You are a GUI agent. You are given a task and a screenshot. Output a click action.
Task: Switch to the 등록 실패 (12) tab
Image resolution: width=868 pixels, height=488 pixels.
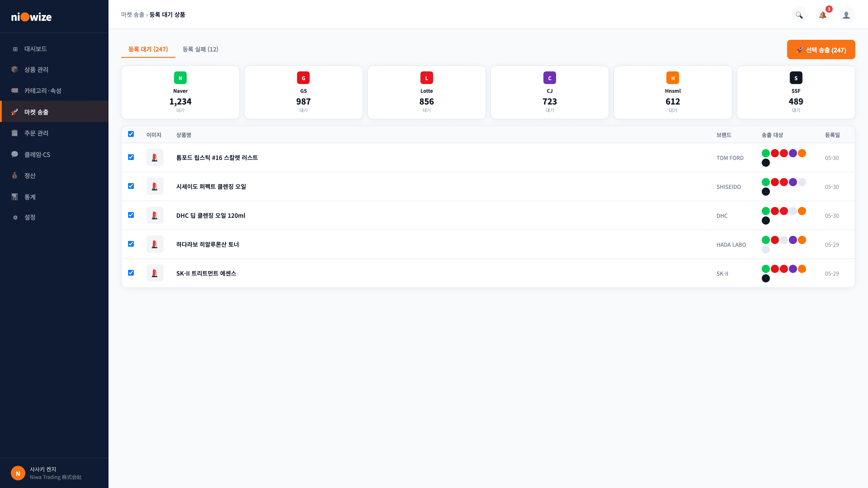click(200, 49)
